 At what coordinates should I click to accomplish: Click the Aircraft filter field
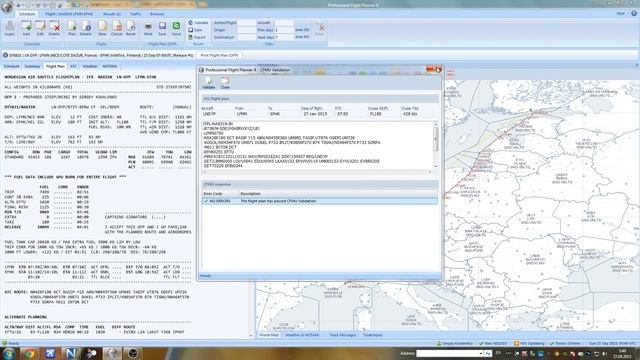click(x=284, y=23)
